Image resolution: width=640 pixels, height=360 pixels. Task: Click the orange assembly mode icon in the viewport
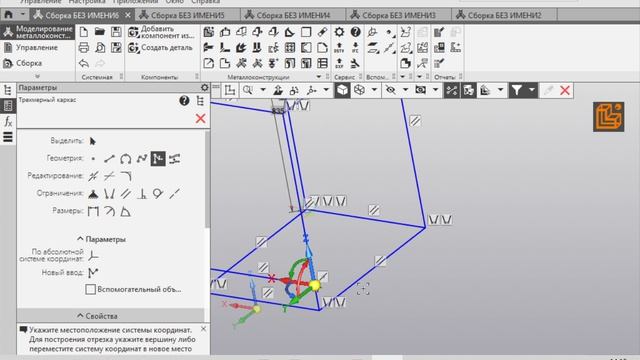click(609, 117)
